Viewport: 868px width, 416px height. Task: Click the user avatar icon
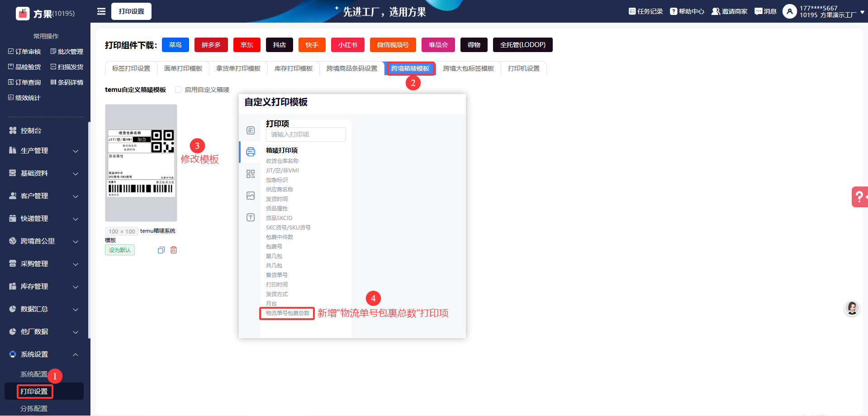790,11
